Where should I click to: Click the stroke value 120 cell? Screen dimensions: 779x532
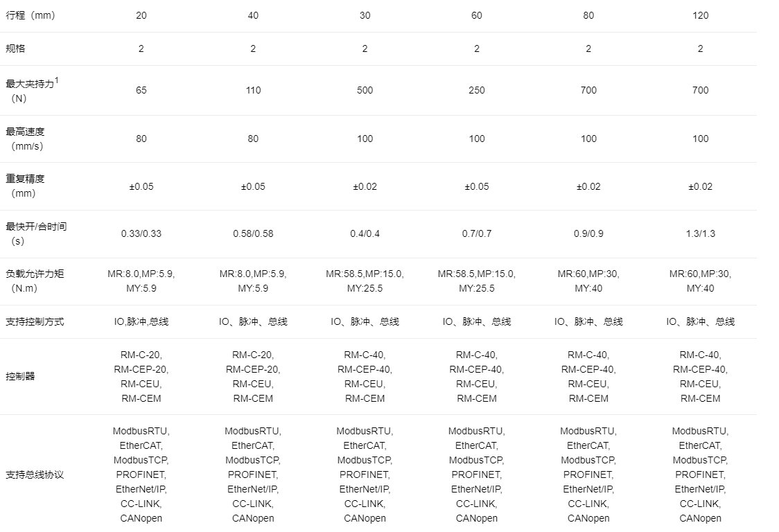pyautogui.click(x=700, y=15)
